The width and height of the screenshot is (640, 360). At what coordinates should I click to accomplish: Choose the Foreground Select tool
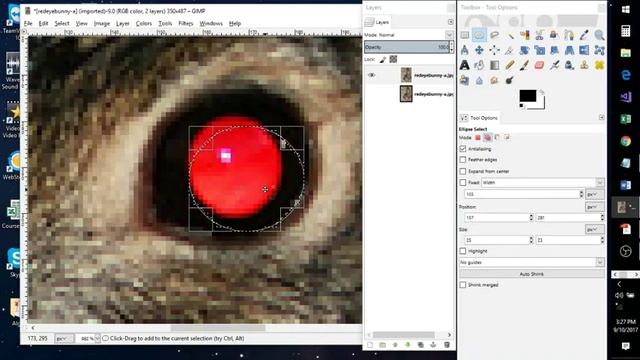click(554, 36)
